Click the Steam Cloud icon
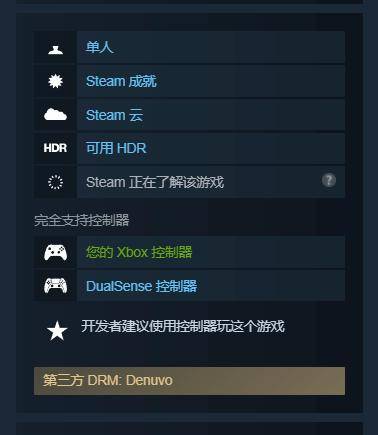Viewport: 378px width, 435px height. coord(55,115)
